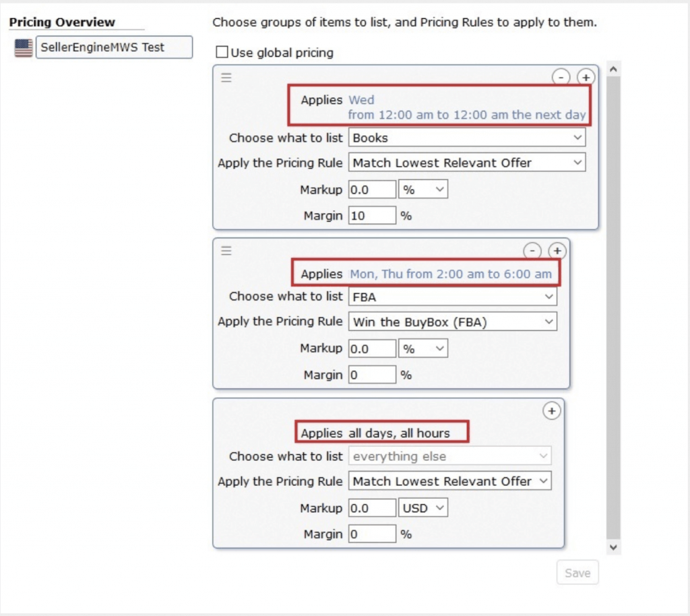This screenshot has height=616, width=690.
Task: Add a rule using plus in everything else card
Action: coord(551,411)
